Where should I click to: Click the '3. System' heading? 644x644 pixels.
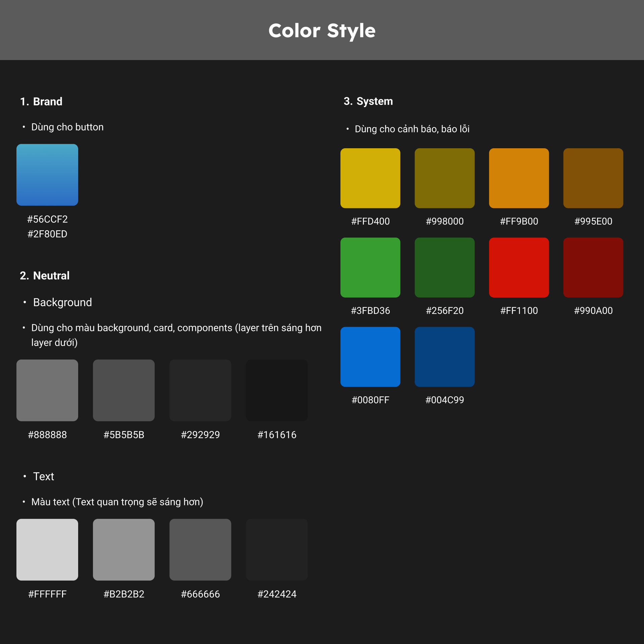pos(368,101)
